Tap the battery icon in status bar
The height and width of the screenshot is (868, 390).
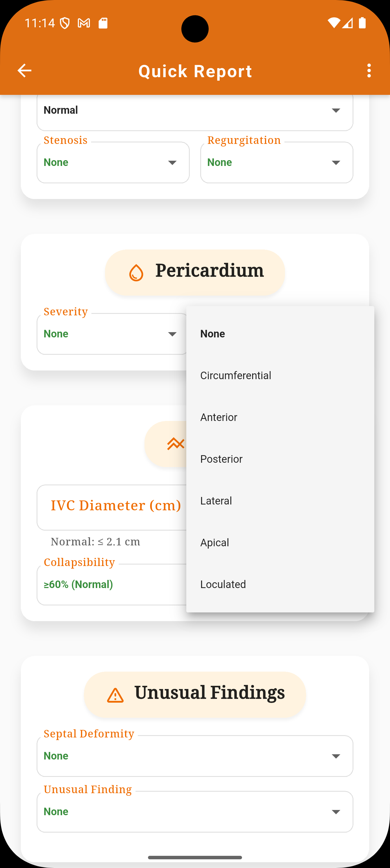[x=362, y=23]
